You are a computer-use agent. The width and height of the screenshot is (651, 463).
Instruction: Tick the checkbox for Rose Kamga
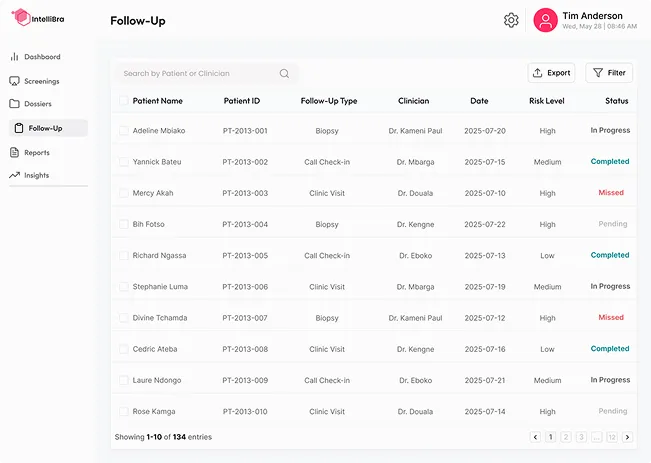point(124,412)
